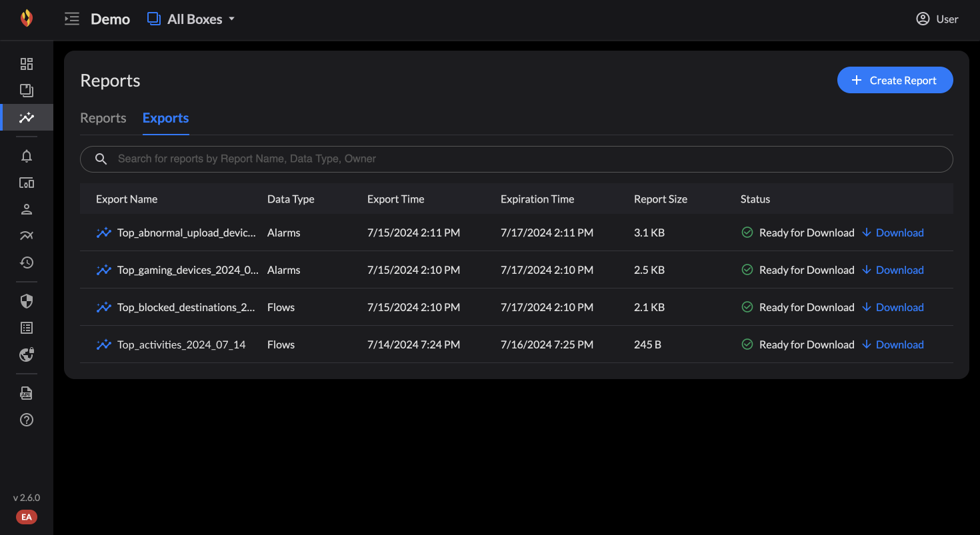Click the Firewalla flame logo

(27, 19)
